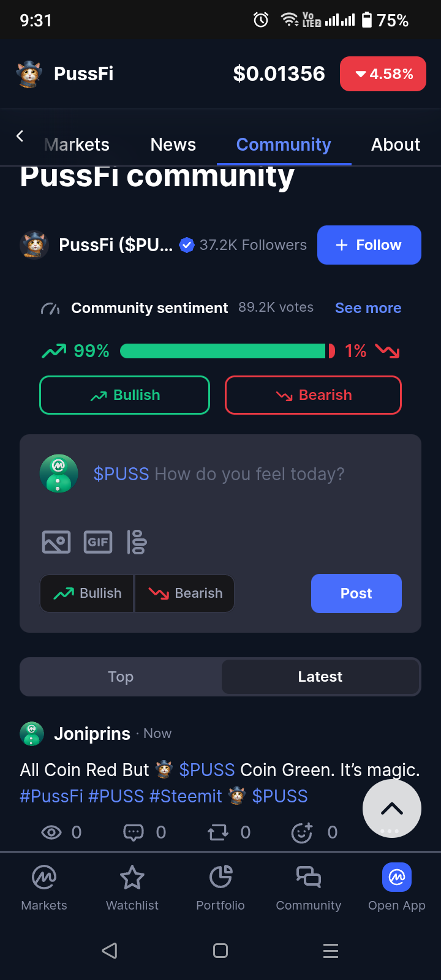Viewport: 441px width, 980px height.
Task: Open See more sentiment link
Action: [368, 308]
